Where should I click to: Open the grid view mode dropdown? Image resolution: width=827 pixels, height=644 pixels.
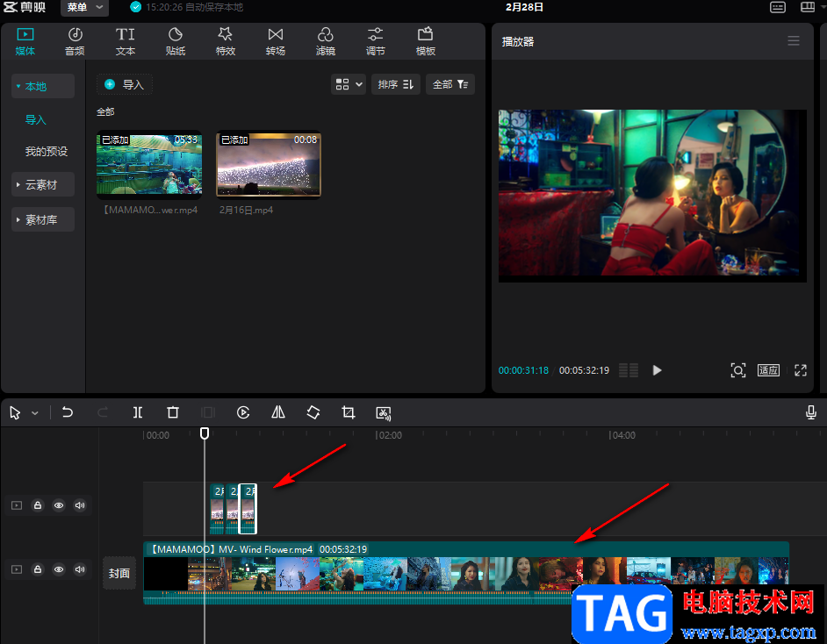349,84
